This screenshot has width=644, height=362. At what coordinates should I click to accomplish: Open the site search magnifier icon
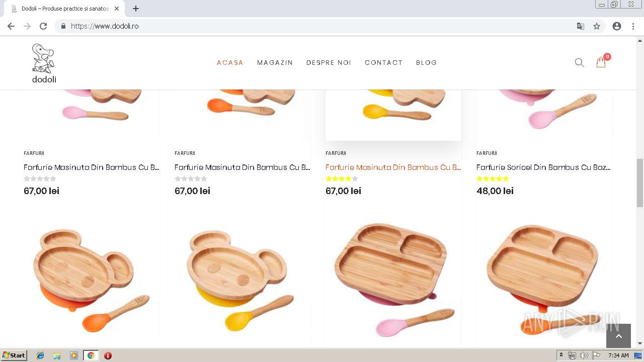click(579, 63)
